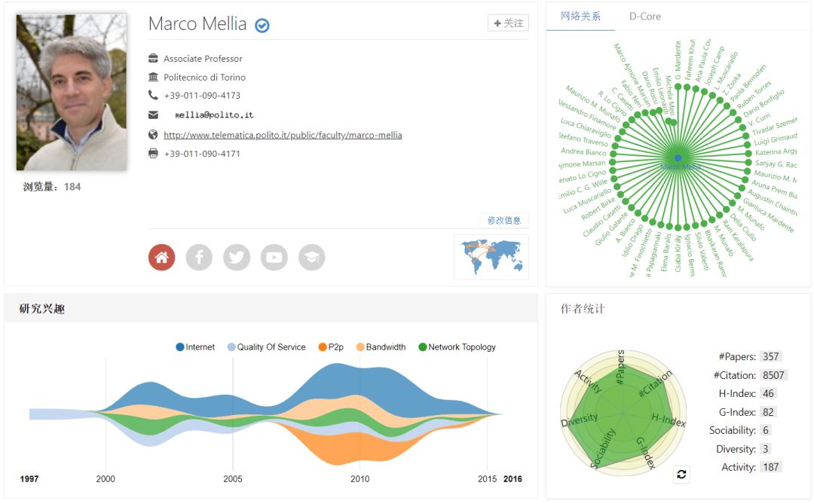Click Marco Mellia's profile photo
Viewport: 814px width, 504px height.
pos(72,92)
